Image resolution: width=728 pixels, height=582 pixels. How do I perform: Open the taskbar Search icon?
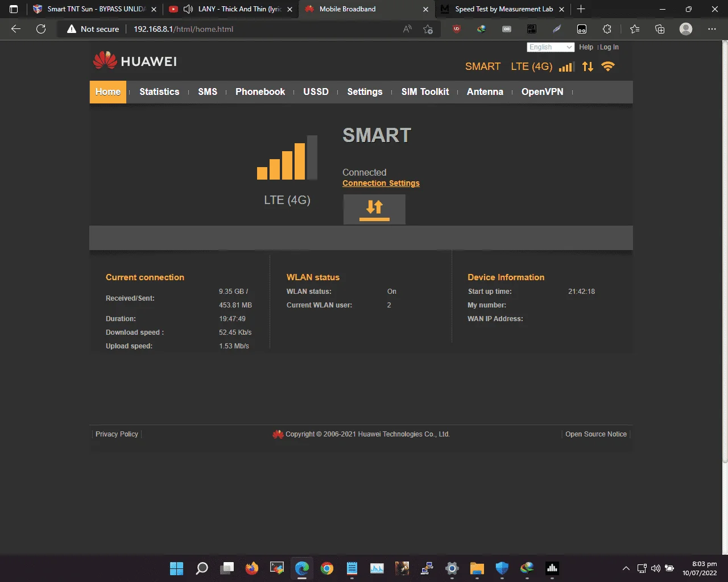[x=202, y=568]
